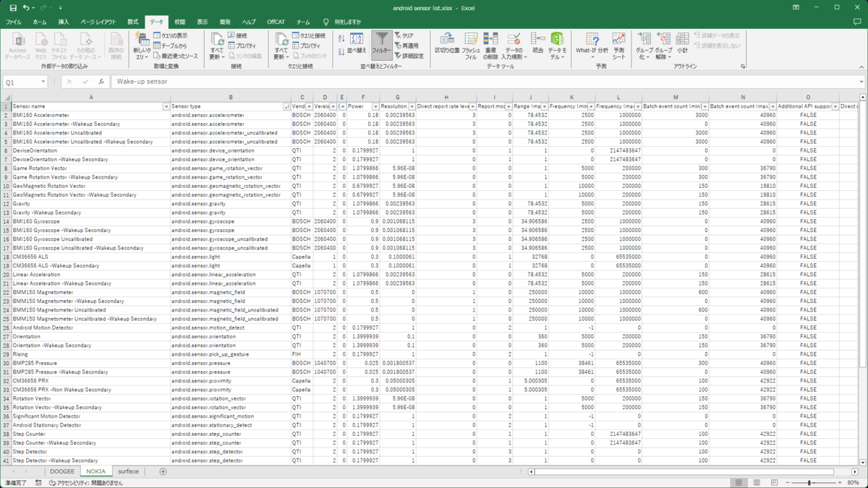Add a new worksheet with the plus button

tap(162, 471)
